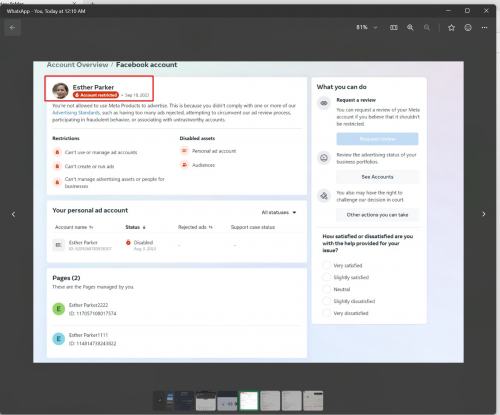Select the Very satisfied radio option
This screenshot has width=500, height=415.
(327, 265)
